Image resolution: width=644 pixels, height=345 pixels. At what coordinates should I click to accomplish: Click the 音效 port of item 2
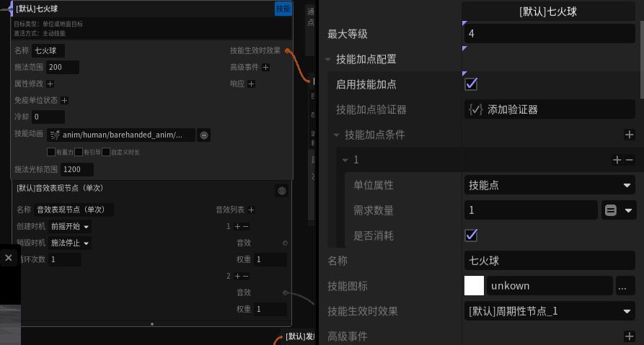point(285,293)
